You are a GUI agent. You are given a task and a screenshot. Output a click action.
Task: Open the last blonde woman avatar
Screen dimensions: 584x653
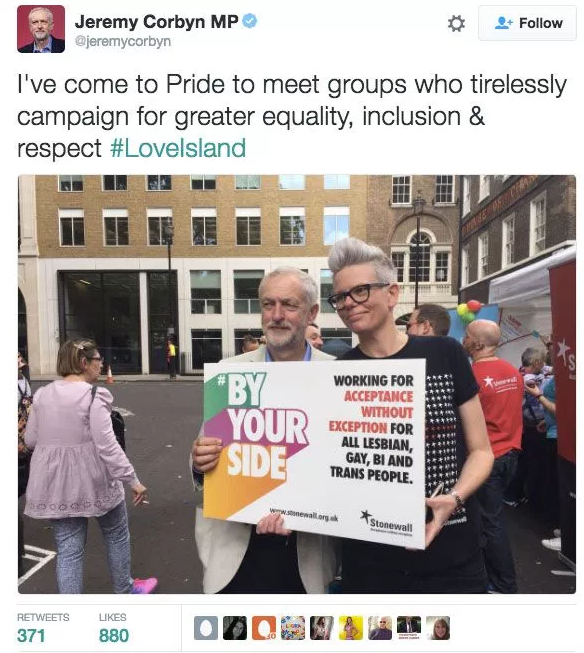[438, 628]
